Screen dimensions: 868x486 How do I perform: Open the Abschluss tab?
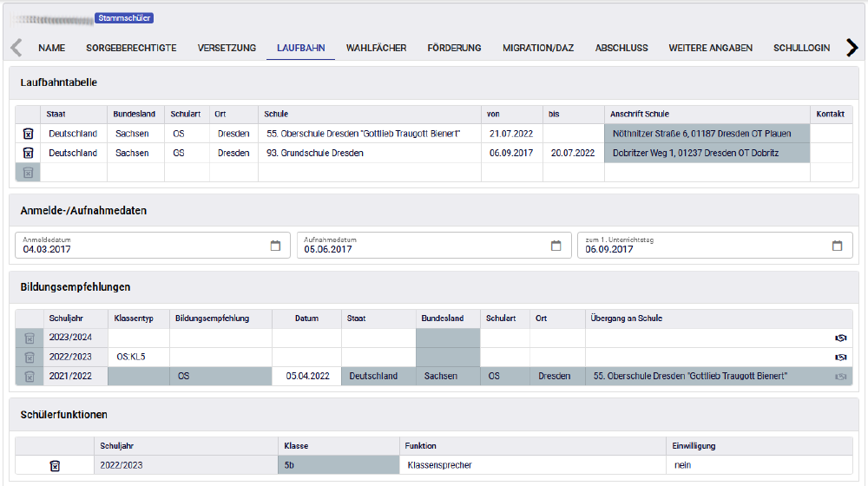point(621,49)
